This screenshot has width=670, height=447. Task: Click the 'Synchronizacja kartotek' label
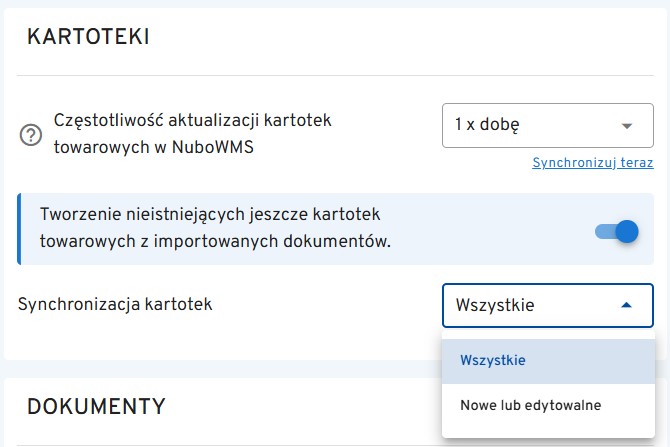(x=115, y=304)
